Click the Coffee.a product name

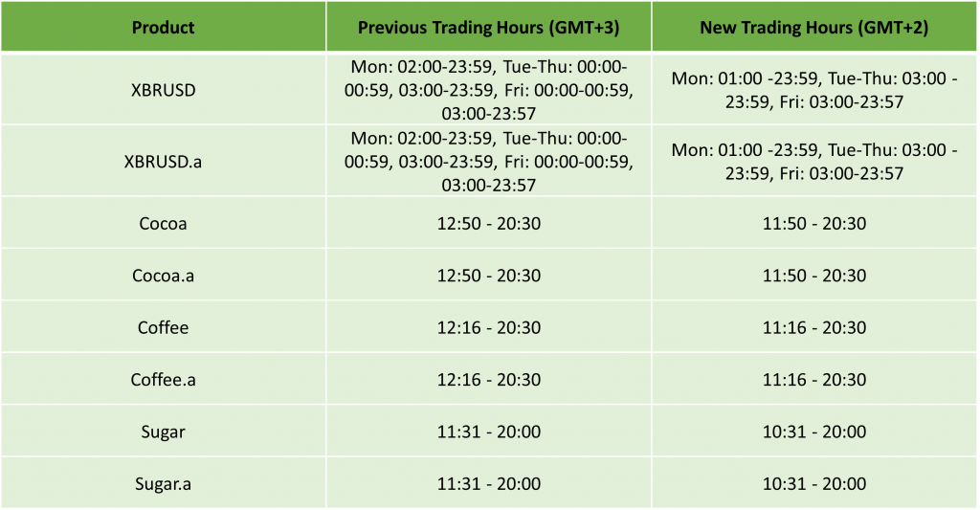click(x=163, y=380)
